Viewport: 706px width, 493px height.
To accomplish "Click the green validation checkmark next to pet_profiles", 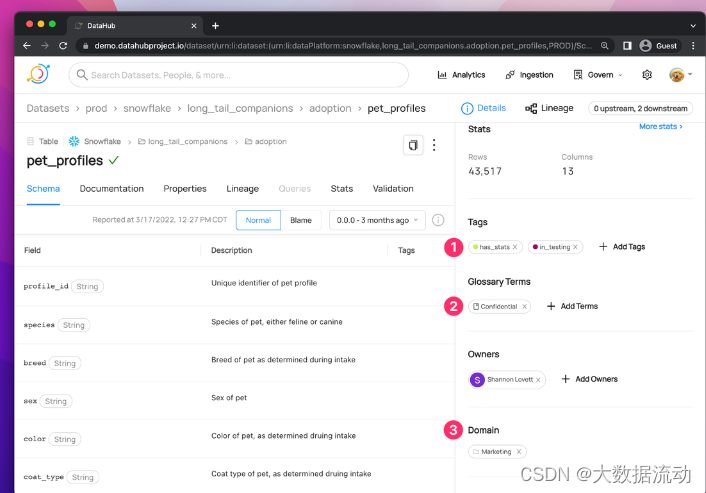I will [x=113, y=160].
